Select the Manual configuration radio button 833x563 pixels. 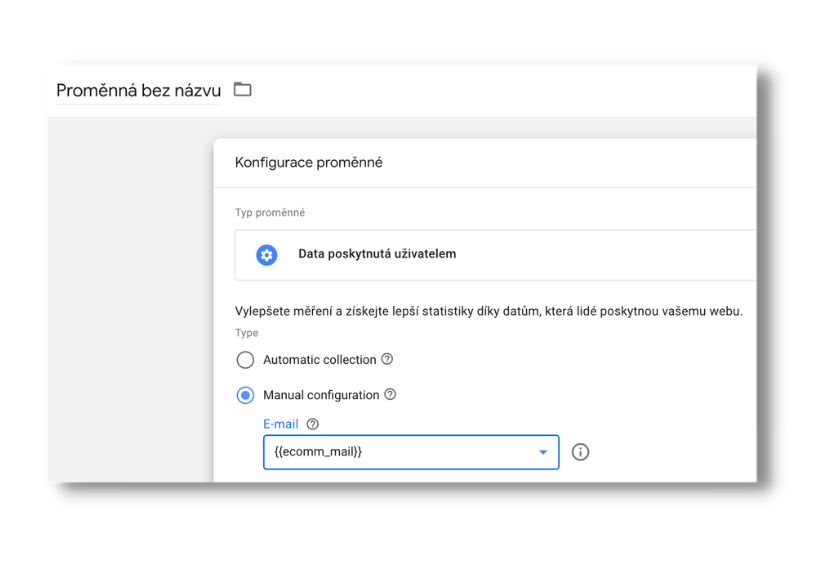point(245,395)
